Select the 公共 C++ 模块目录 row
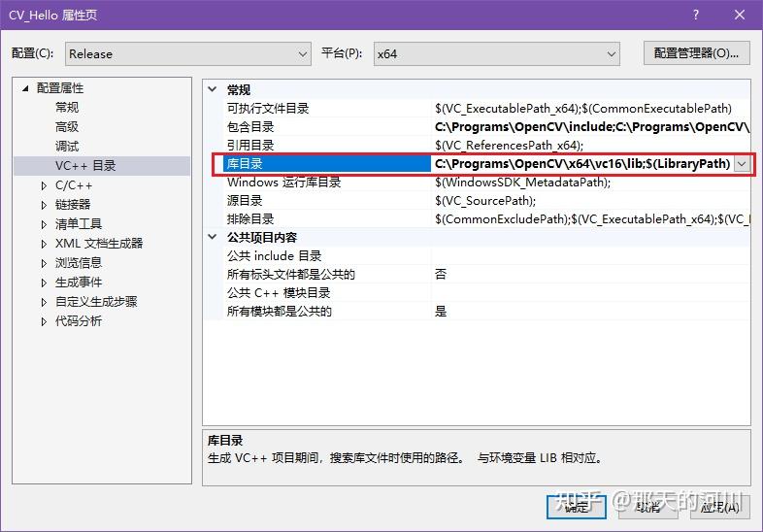763x532 pixels. pyautogui.click(x=486, y=292)
